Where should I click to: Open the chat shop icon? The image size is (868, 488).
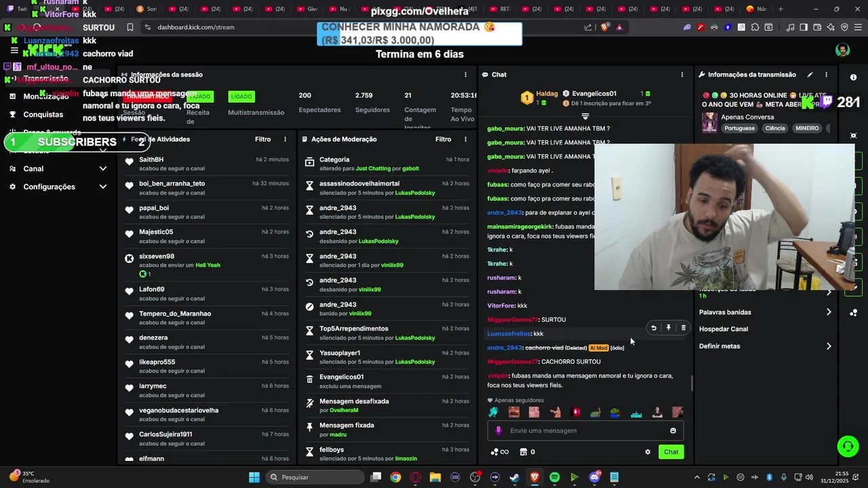pyautogui.click(x=524, y=452)
